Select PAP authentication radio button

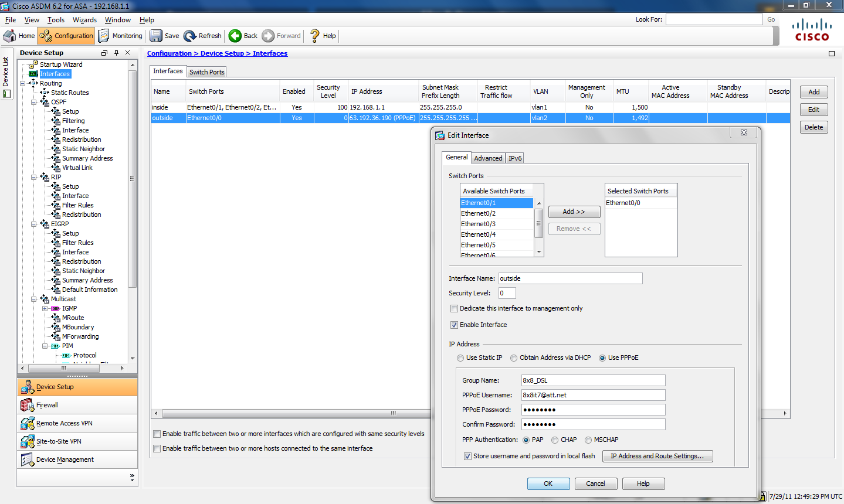pos(526,440)
